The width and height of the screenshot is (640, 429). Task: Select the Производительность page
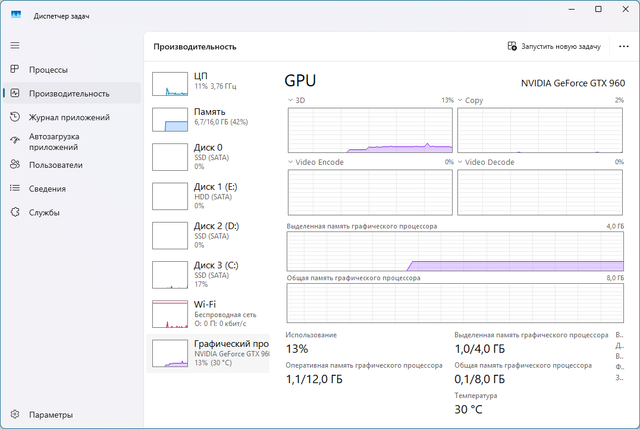(72, 93)
